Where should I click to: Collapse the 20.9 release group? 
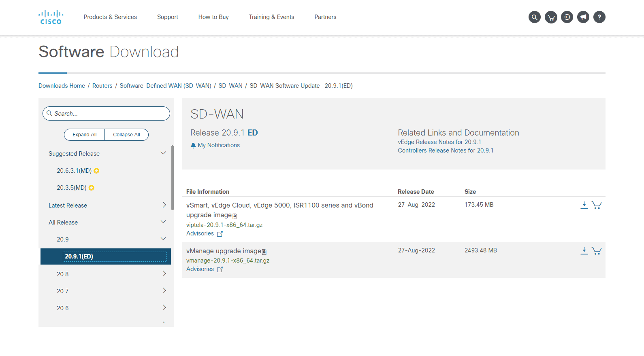point(163,239)
